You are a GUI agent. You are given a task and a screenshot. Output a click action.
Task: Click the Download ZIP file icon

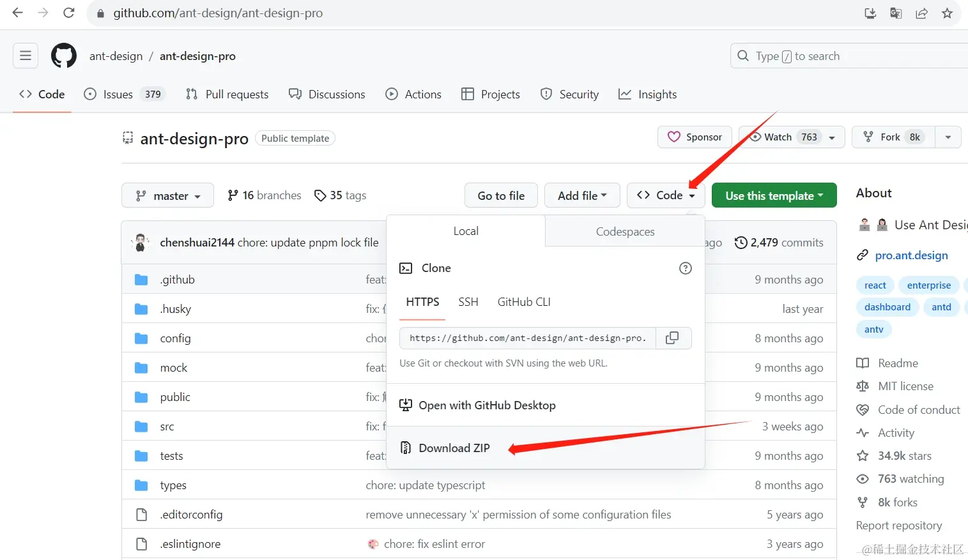click(x=406, y=448)
